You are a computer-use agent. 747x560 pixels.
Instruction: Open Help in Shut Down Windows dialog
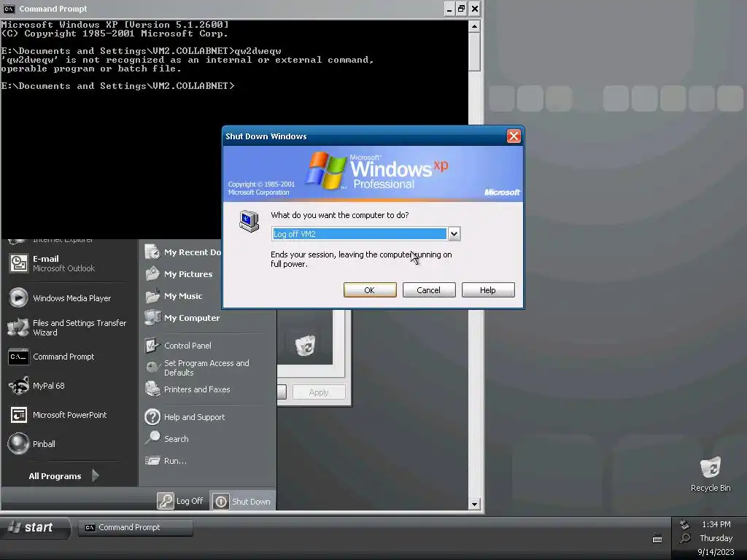point(488,290)
